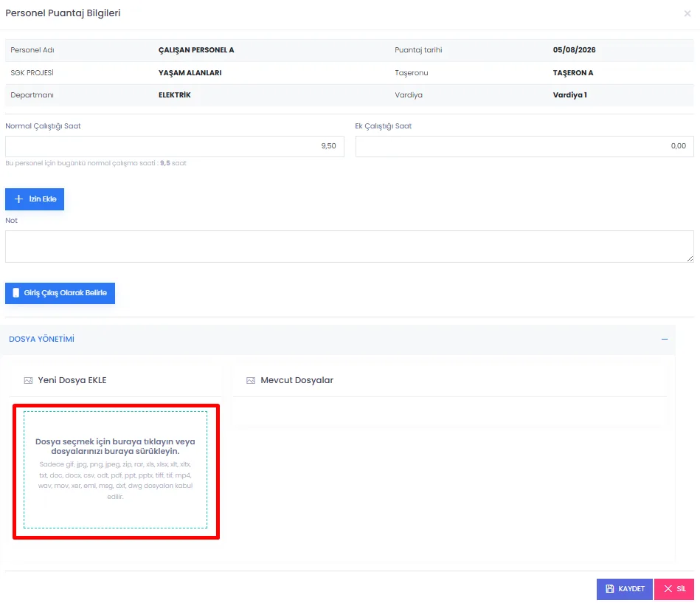Click Giriş Çıkış Olarak Belirle button
The image size is (700, 606).
[60, 293]
